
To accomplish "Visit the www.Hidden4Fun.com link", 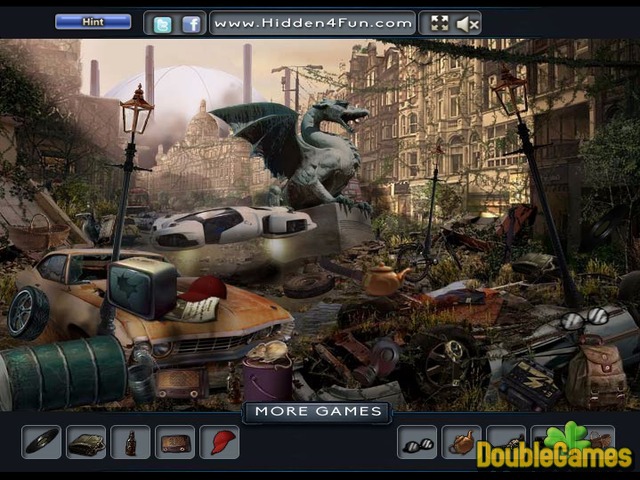I will (313, 23).
